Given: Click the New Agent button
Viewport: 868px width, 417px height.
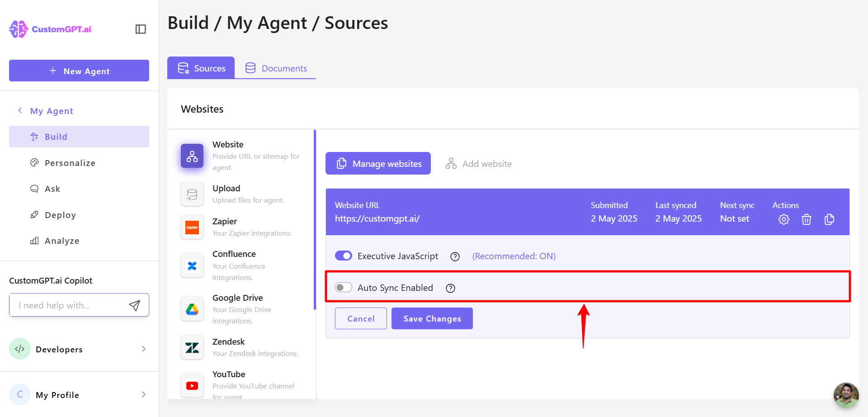Looking at the screenshot, I should coord(79,71).
